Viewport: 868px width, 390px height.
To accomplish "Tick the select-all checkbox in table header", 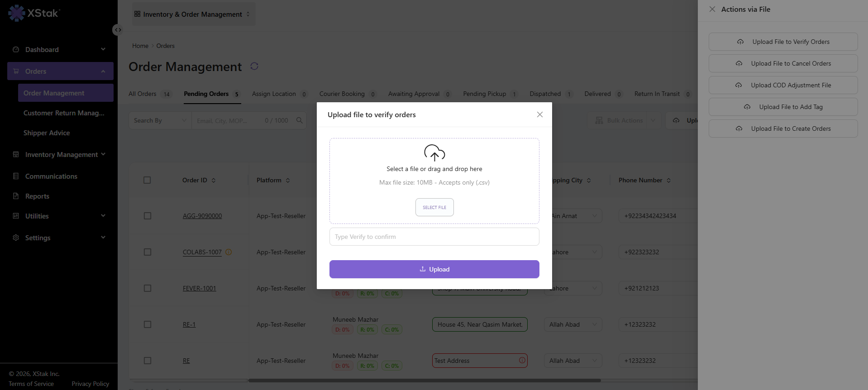I will [147, 180].
